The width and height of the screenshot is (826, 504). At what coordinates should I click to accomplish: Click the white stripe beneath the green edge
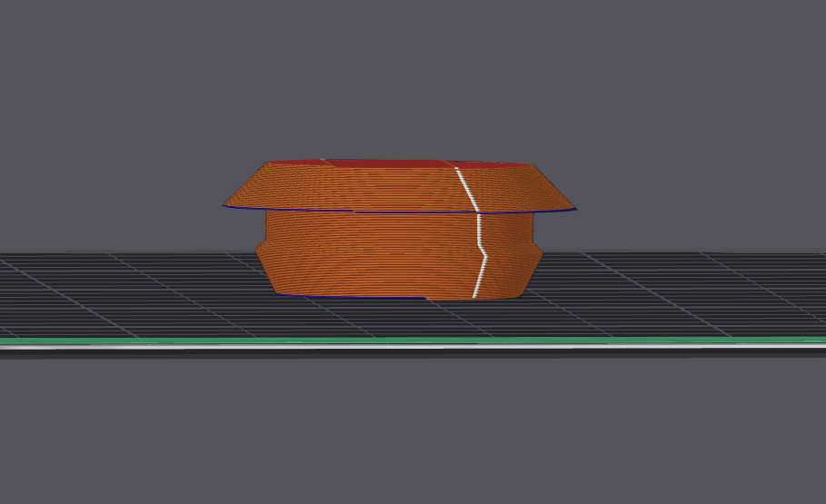tap(413, 347)
